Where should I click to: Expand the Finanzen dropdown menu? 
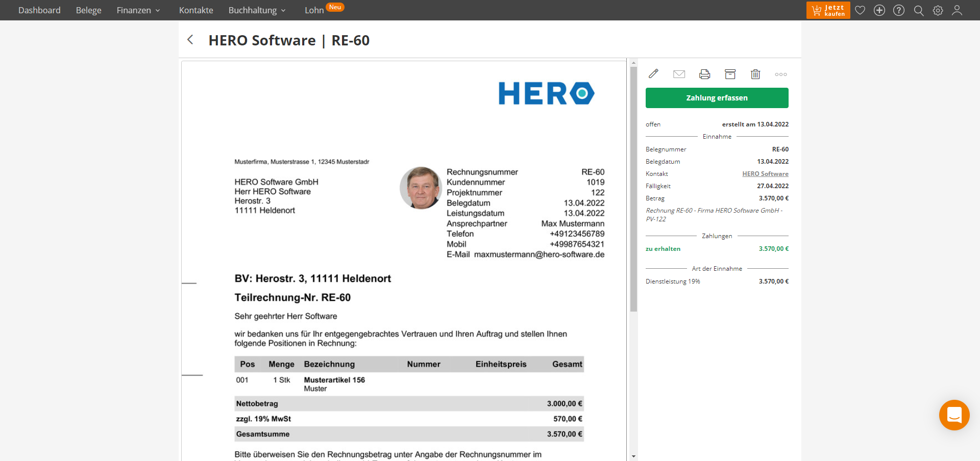[138, 10]
